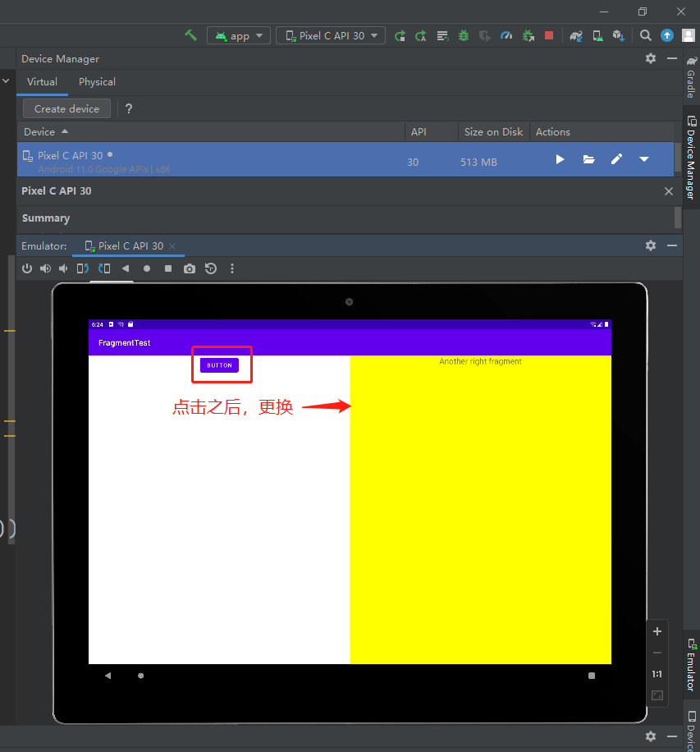Hide the Device Manager panel
The width and height of the screenshot is (700, 752).
[672, 58]
